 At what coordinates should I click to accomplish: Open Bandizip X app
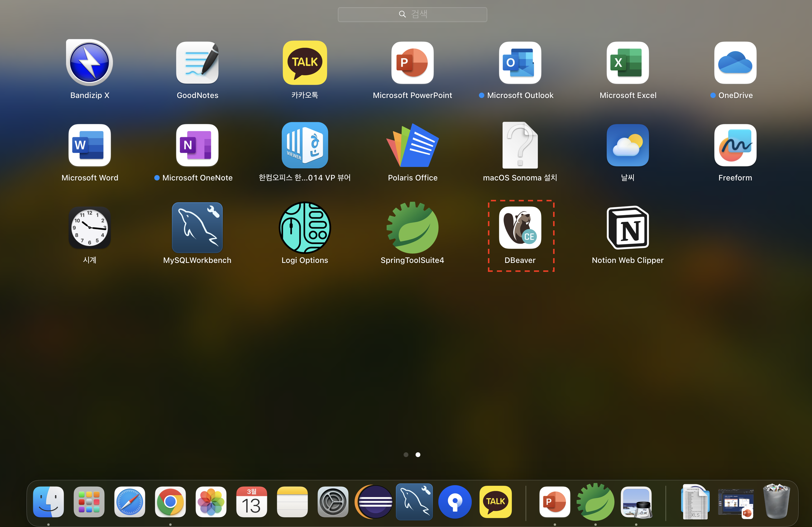coord(89,63)
